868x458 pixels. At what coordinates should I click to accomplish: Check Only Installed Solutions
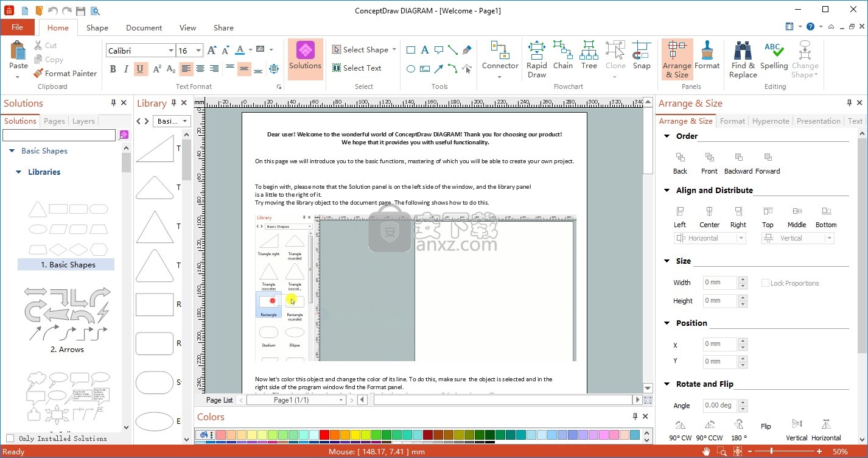[x=10, y=438]
